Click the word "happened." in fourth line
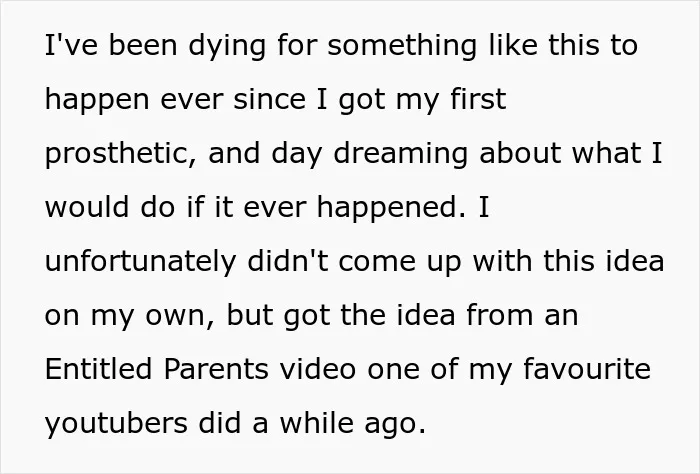Image resolution: width=700 pixels, height=474 pixels. coord(391,208)
